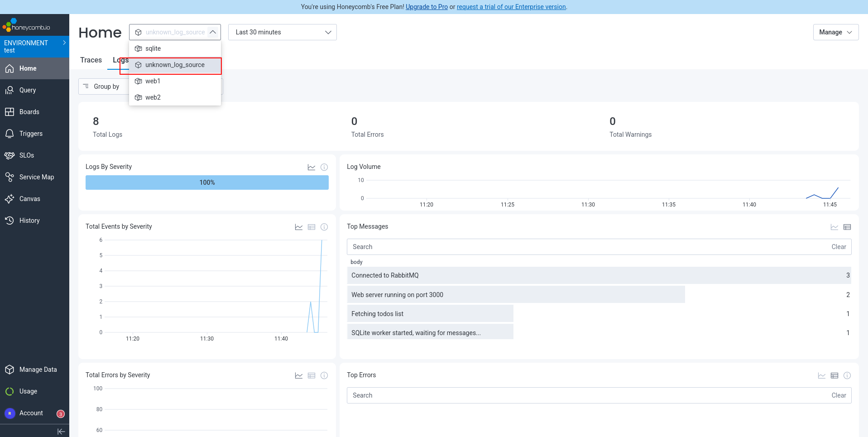868x437 pixels.
Task: Expand the Manage dropdown button
Action: pos(835,32)
